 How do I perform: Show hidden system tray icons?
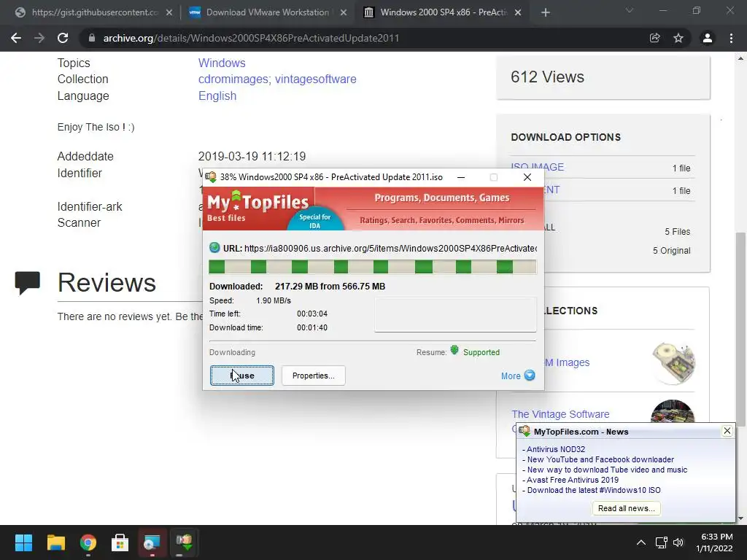click(640, 542)
